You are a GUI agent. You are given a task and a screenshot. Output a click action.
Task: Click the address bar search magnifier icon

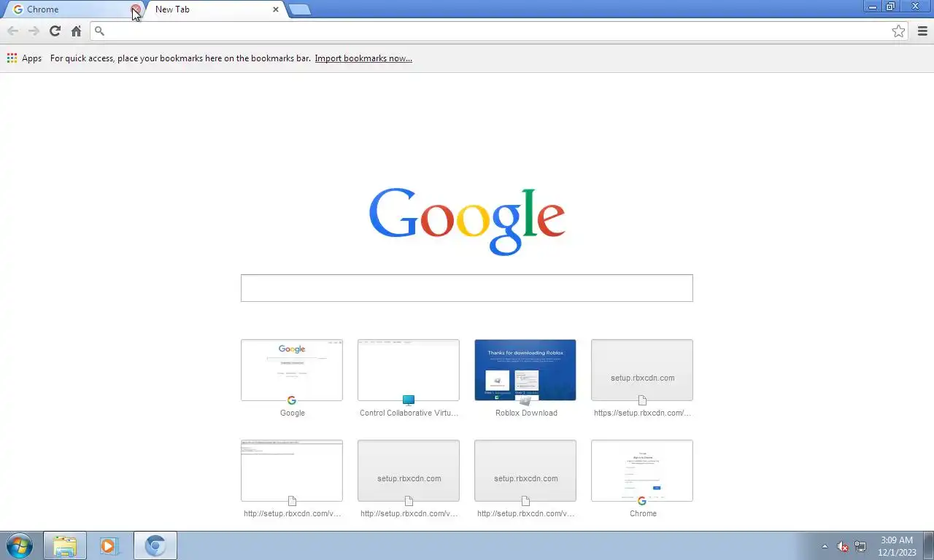[100, 31]
